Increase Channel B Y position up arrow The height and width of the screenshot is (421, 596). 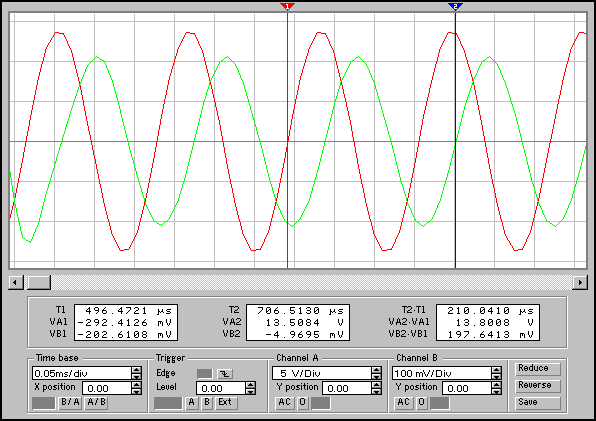coord(496,385)
